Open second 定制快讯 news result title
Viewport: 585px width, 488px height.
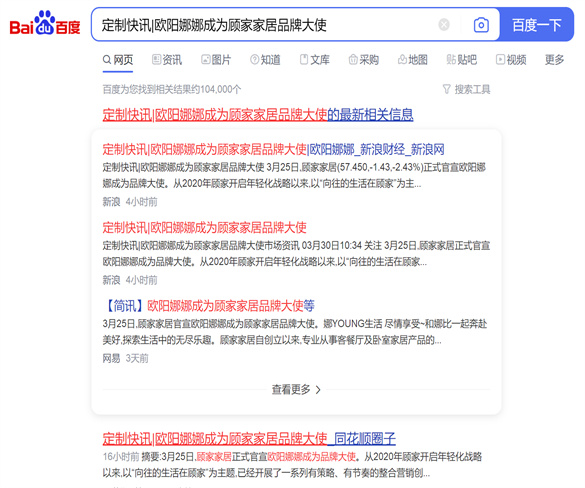204,228
